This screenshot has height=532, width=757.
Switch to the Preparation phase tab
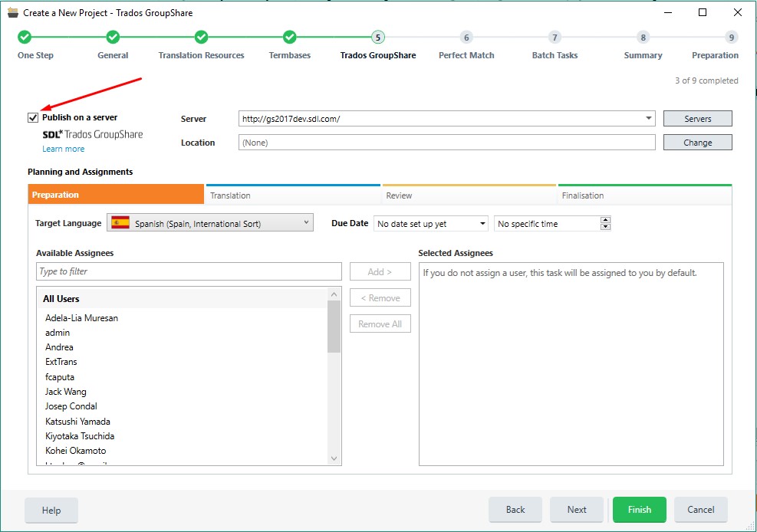coord(116,195)
